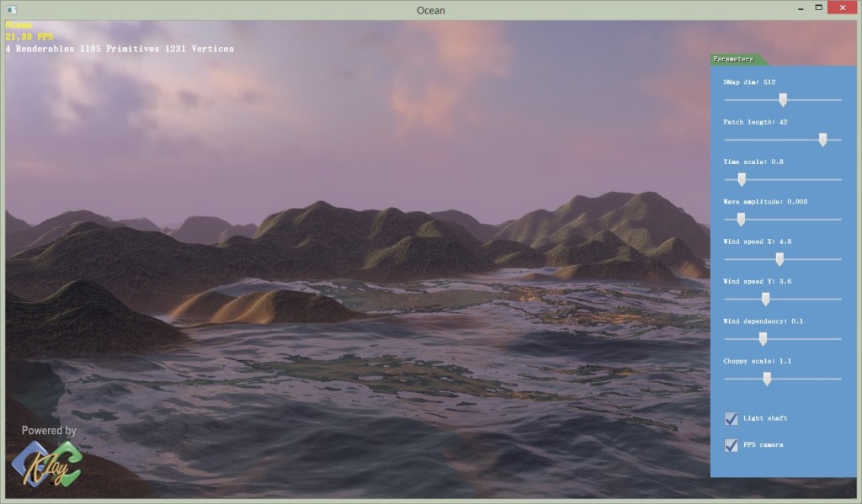Minimize the Ocean window
Screen dimensions: 862x504
coord(798,8)
